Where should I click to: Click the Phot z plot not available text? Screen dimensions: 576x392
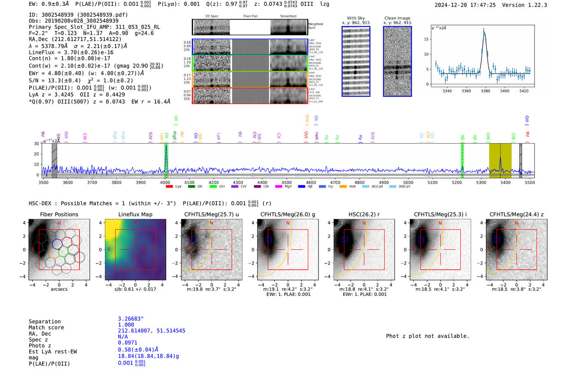[427, 336]
